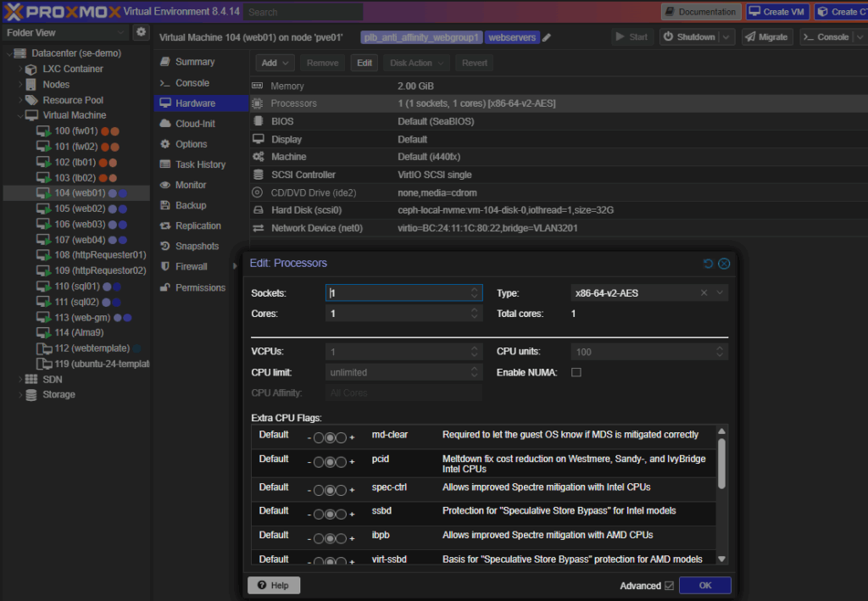Screen dimensions: 868x601
Task: Click the Documentation button
Action: coord(700,11)
